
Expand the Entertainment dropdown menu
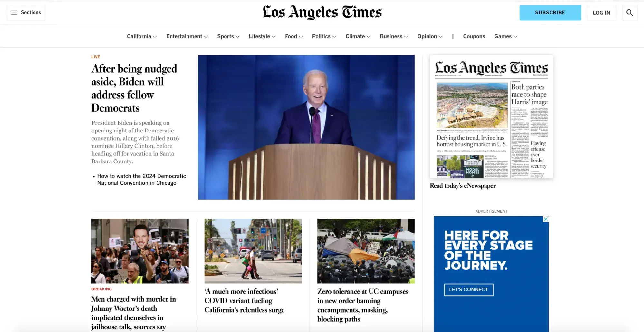[x=187, y=36]
